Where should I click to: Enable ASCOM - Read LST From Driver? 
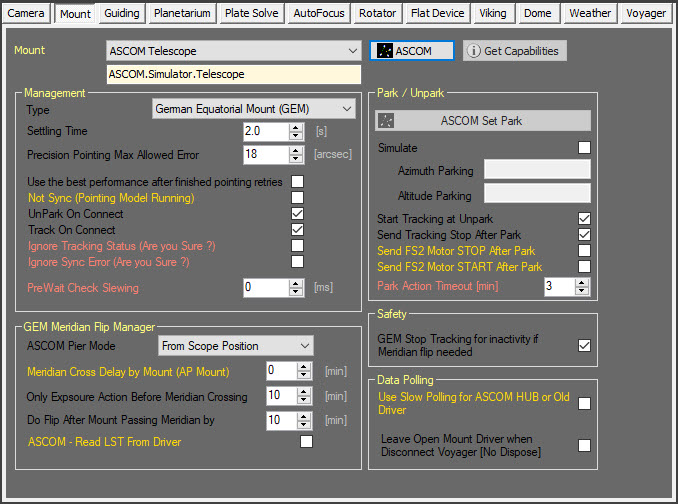tap(306, 442)
